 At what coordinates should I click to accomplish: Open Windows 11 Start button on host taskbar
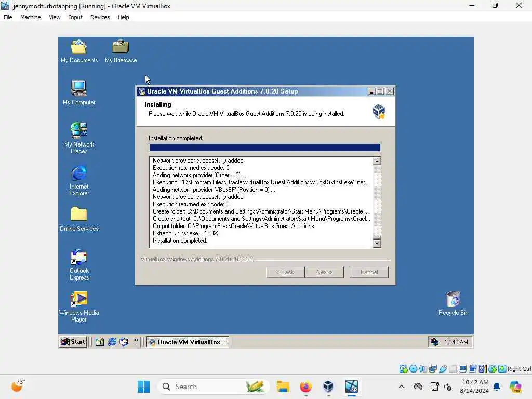(143, 387)
